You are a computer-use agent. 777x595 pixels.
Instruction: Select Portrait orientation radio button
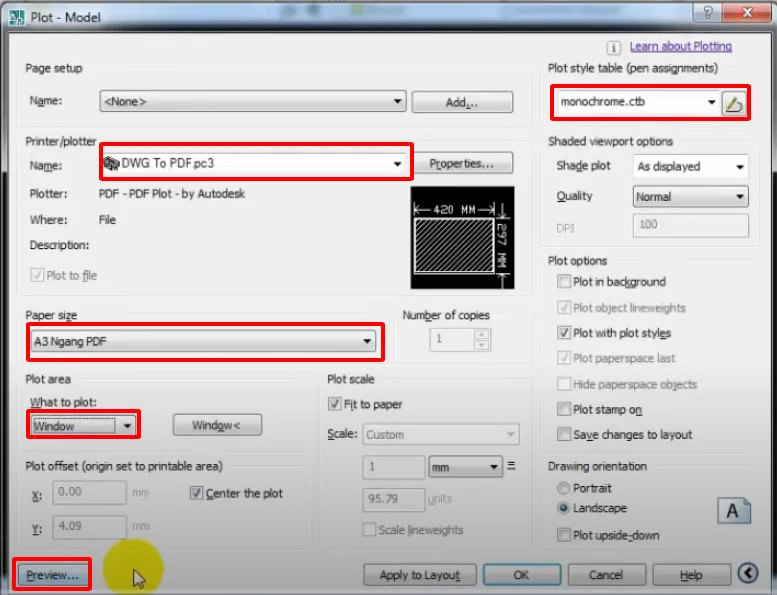(x=563, y=488)
